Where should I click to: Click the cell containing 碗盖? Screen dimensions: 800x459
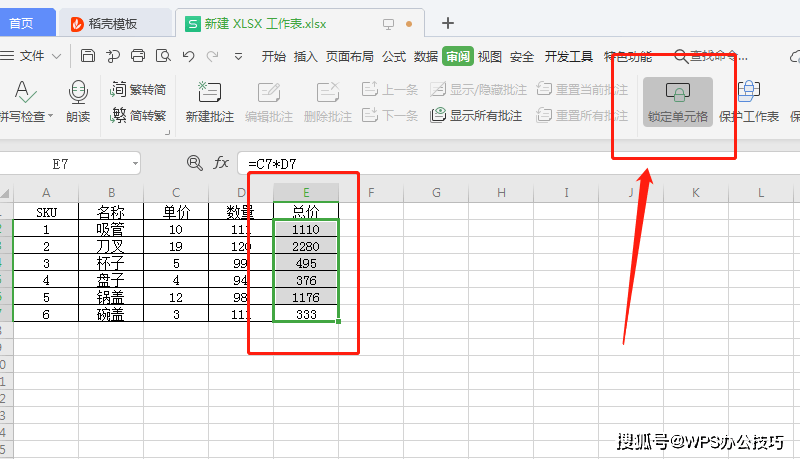(111, 314)
